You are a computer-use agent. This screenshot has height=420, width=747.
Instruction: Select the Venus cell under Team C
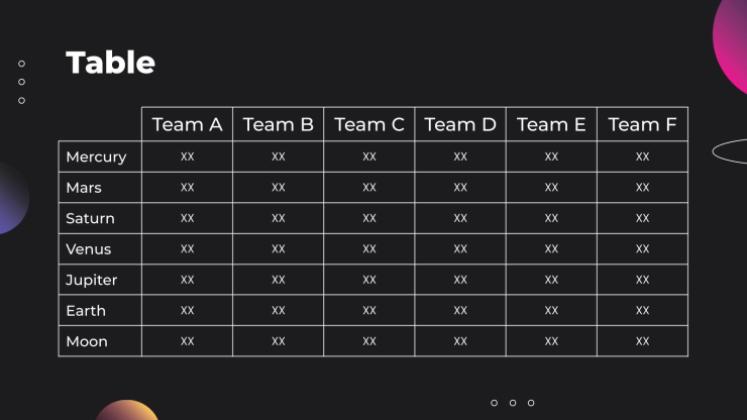pyautogui.click(x=369, y=249)
